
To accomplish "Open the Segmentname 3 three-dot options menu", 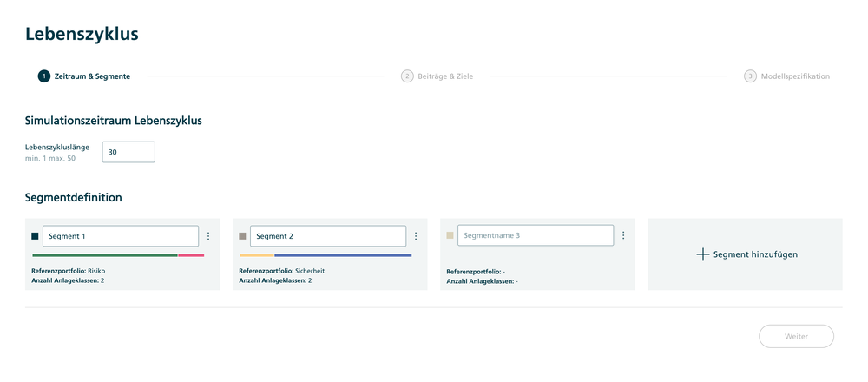I will pyautogui.click(x=623, y=235).
